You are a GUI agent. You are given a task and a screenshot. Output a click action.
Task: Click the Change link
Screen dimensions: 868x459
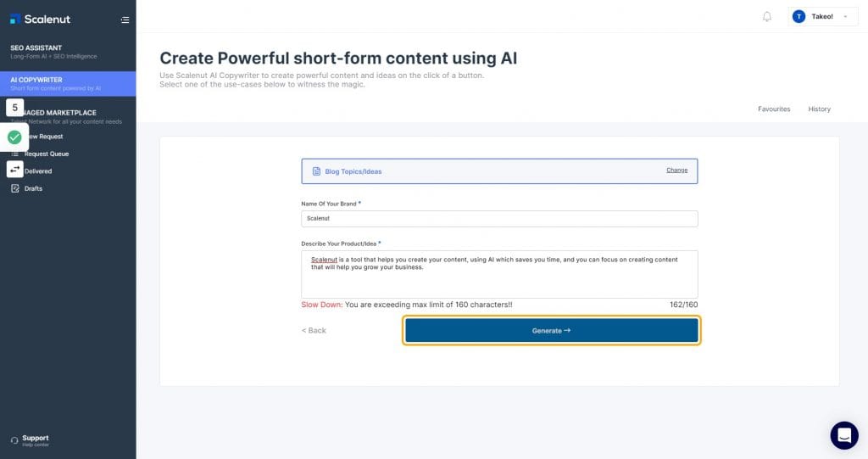click(677, 171)
